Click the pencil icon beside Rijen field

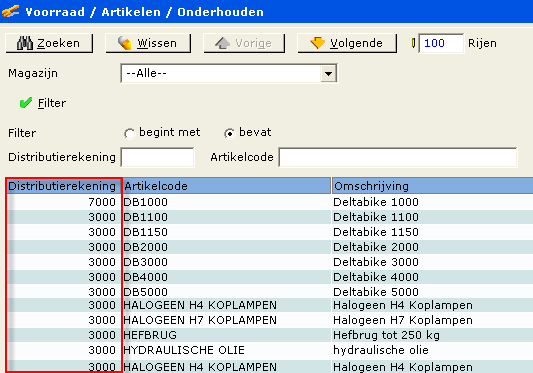tap(413, 43)
